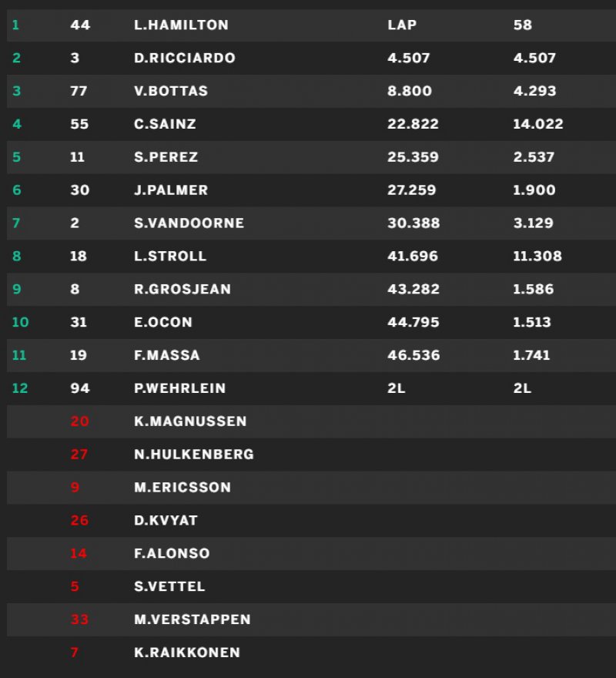616x678 pixels.
Task: Select the D.RICCIARDO row name
Action: [x=185, y=58]
